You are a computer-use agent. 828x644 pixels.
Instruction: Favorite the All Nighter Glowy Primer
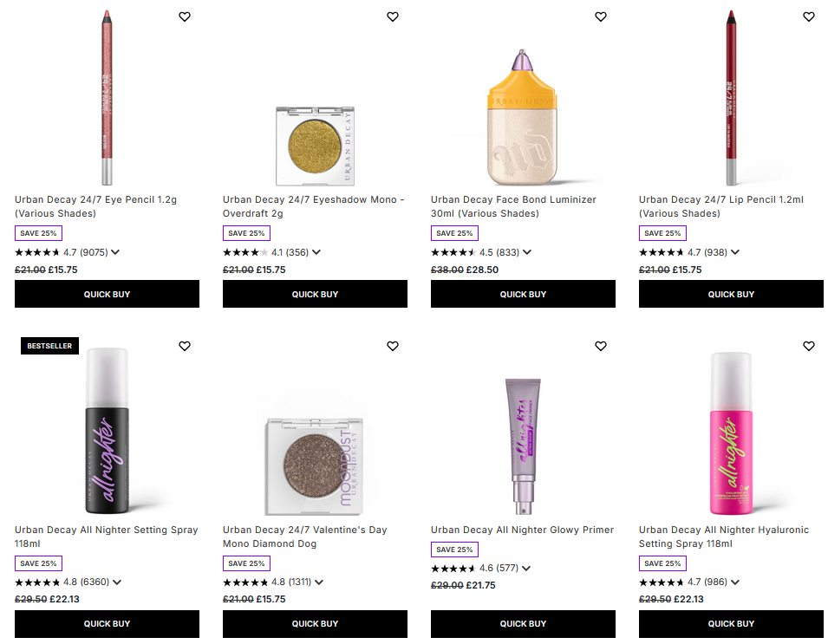(x=600, y=346)
